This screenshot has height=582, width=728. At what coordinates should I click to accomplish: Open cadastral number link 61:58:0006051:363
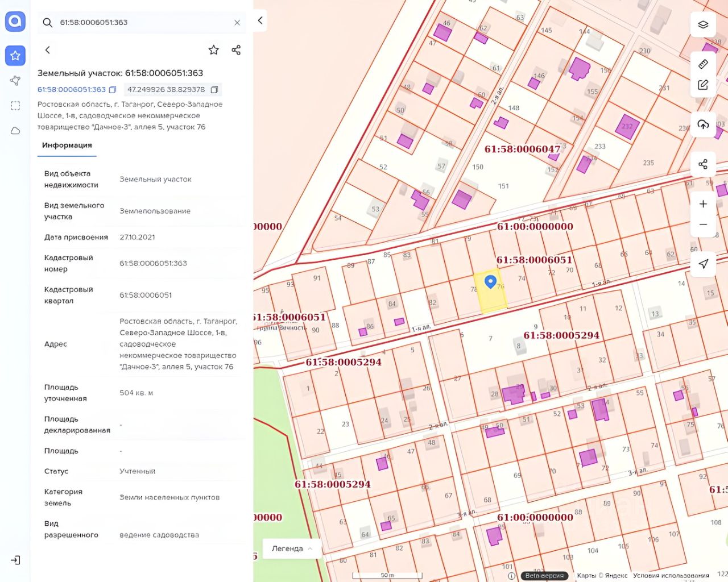click(x=72, y=90)
